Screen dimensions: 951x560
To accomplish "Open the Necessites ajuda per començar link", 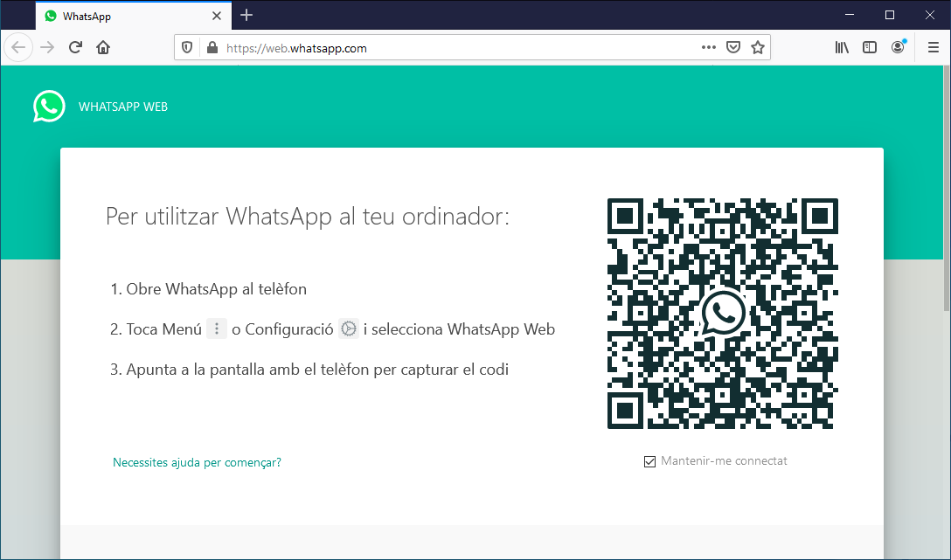I will click(x=198, y=462).
